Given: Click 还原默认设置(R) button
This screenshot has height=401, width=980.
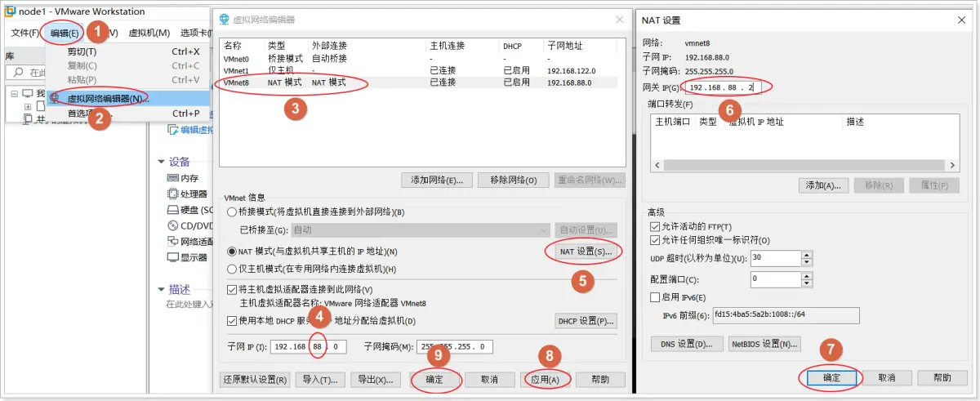Looking at the screenshot, I should (255, 380).
